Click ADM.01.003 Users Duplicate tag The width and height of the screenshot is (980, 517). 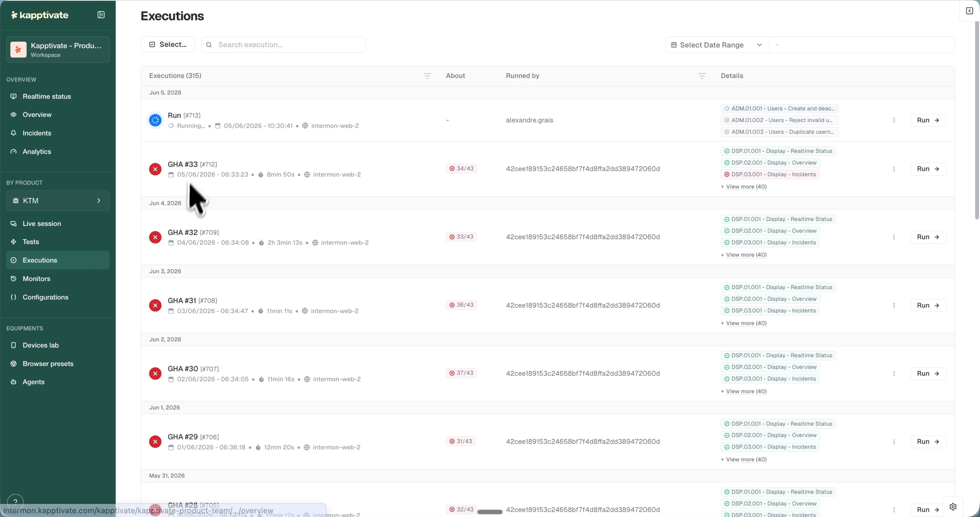pyautogui.click(x=779, y=132)
